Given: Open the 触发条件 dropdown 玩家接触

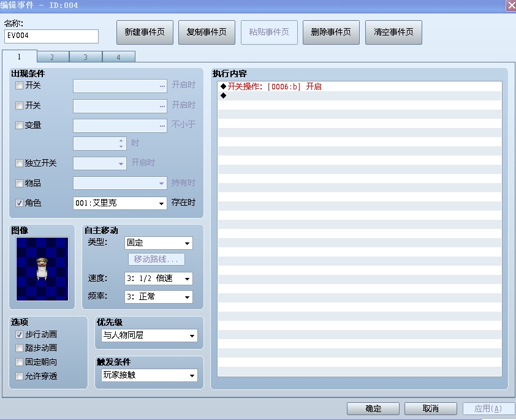Looking at the screenshot, I should (x=150, y=375).
